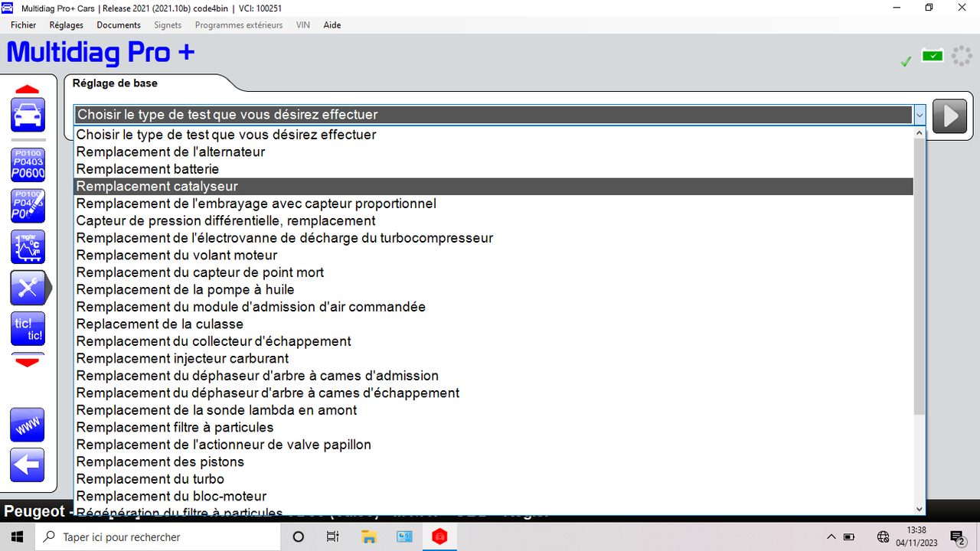980x551 pixels.
Task: Select Remplacement de la pompe à huile
Action: [494, 289]
